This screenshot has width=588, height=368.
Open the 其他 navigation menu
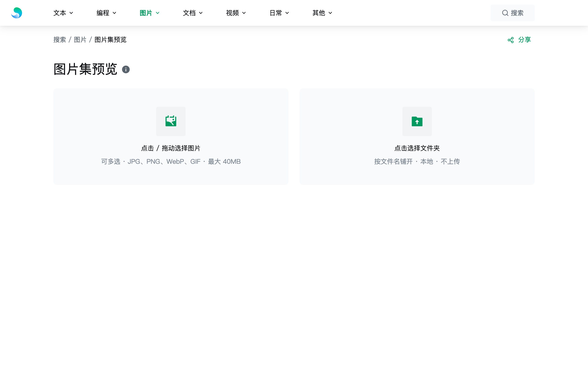(x=322, y=13)
